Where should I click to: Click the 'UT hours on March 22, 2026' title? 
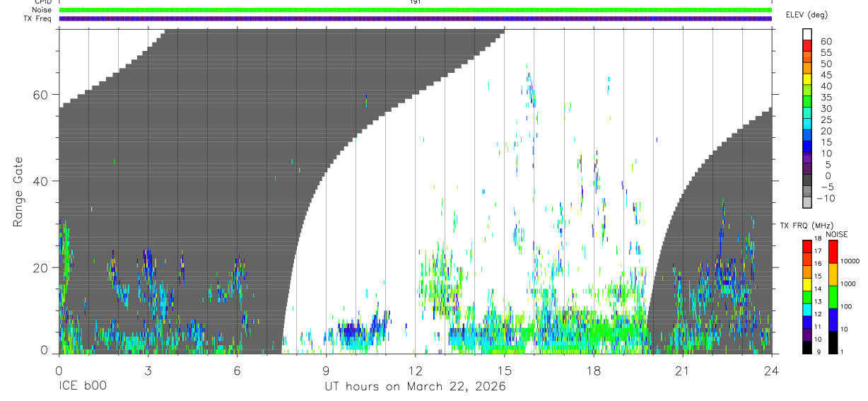tap(415, 387)
